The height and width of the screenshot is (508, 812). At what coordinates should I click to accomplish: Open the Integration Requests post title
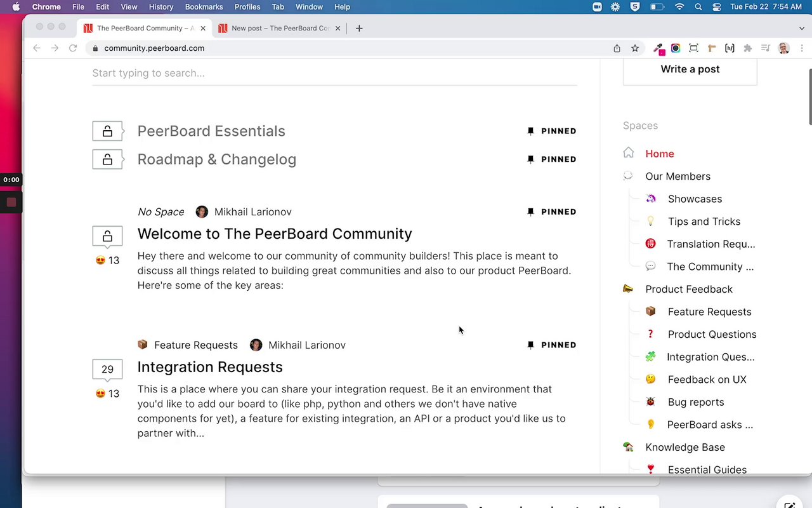(210, 367)
